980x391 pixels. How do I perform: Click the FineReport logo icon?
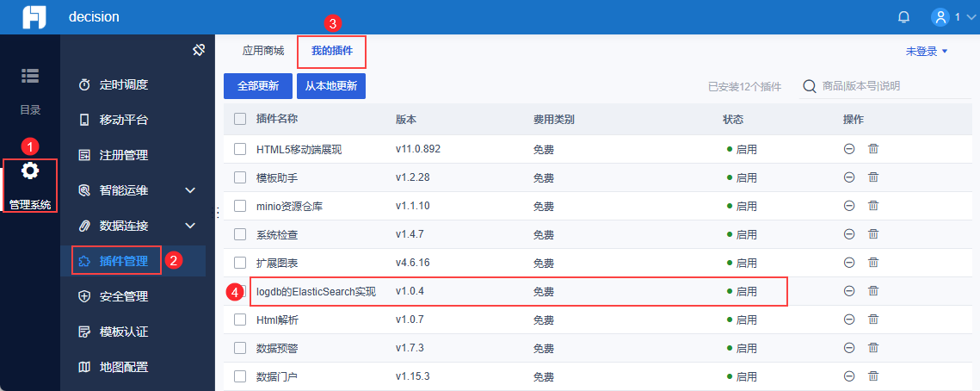[x=34, y=17]
